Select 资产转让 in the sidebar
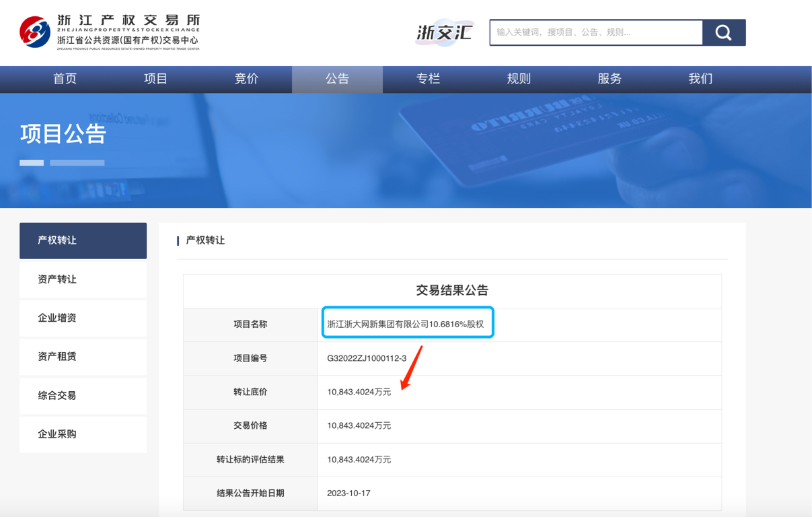This screenshot has width=812, height=517. (x=83, y=279)
